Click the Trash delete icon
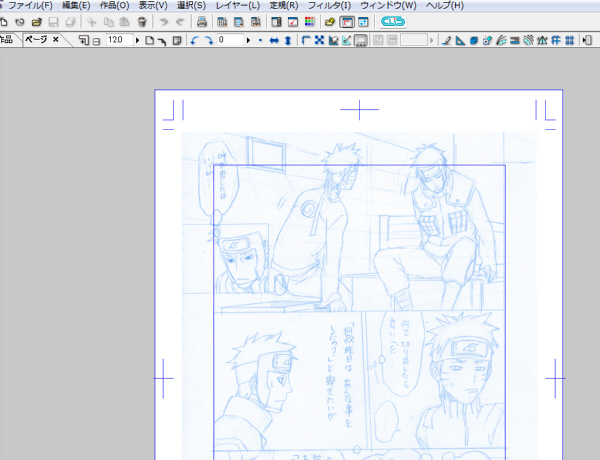The image size is (600, 460). coord(142,22)
